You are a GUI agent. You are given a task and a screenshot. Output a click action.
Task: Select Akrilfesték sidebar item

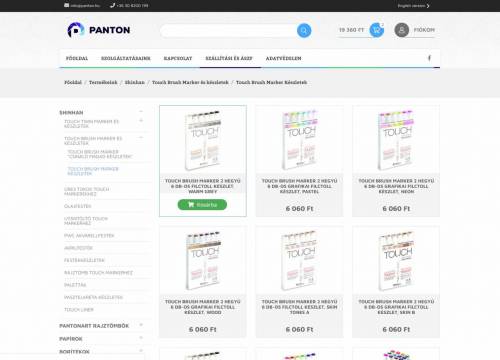point(78,248)
